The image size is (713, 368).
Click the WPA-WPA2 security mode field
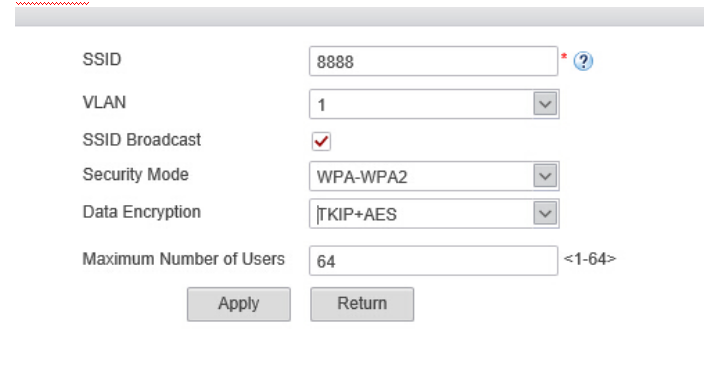[x=434, y=176]
